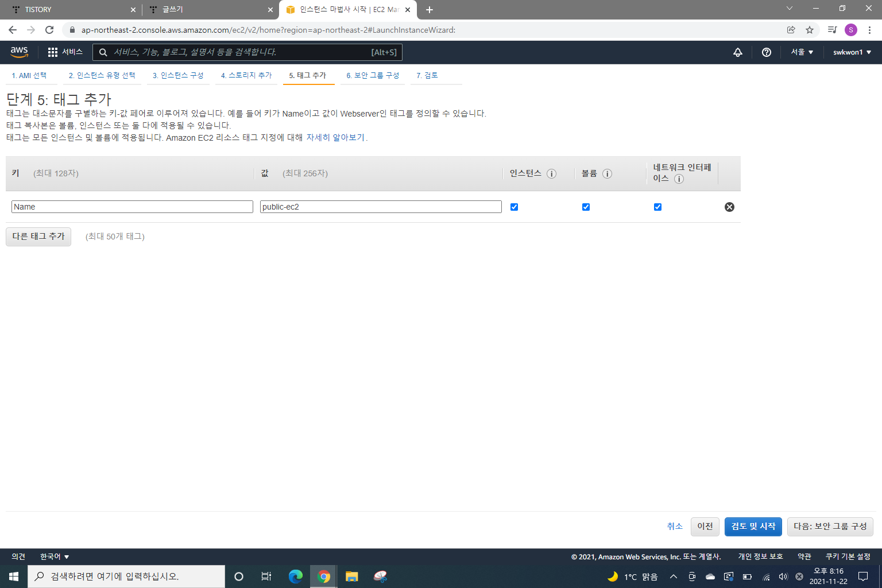Open the Snipping Tool icon in taskbar
The height and width of the screenshot is (588, 882).
coord(380,577)
